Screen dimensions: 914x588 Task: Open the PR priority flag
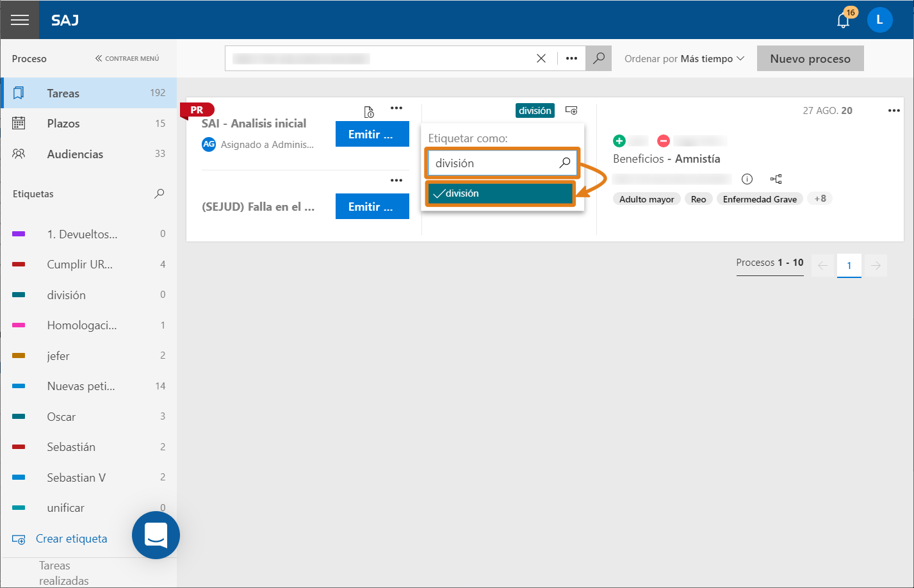pos(197,110)
